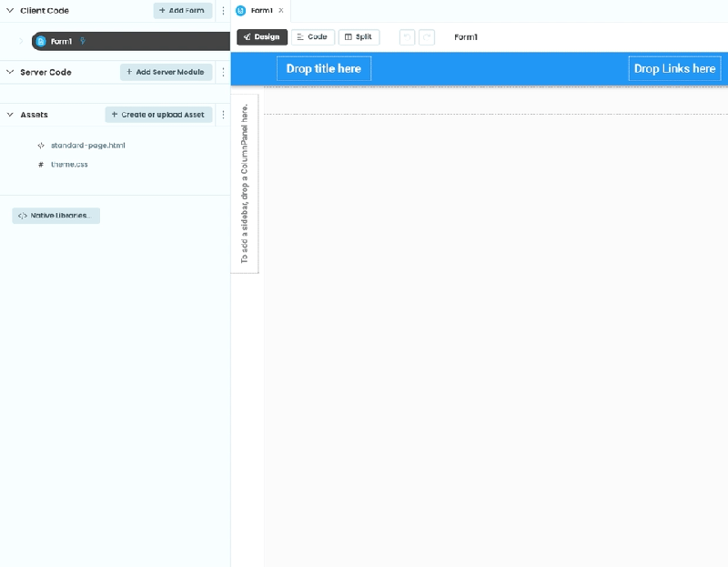
Task: Select the lightning bolt icon next to Form1
Action: click(84, 40)
